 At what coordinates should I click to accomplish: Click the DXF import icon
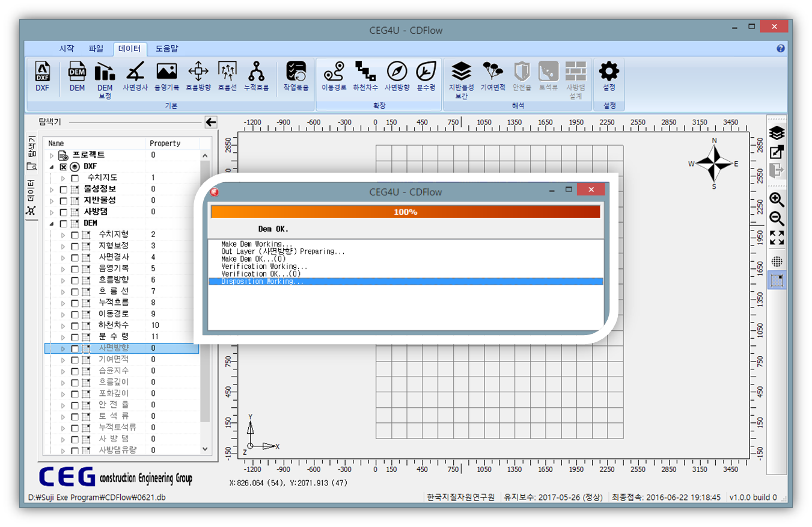point(43,76)
